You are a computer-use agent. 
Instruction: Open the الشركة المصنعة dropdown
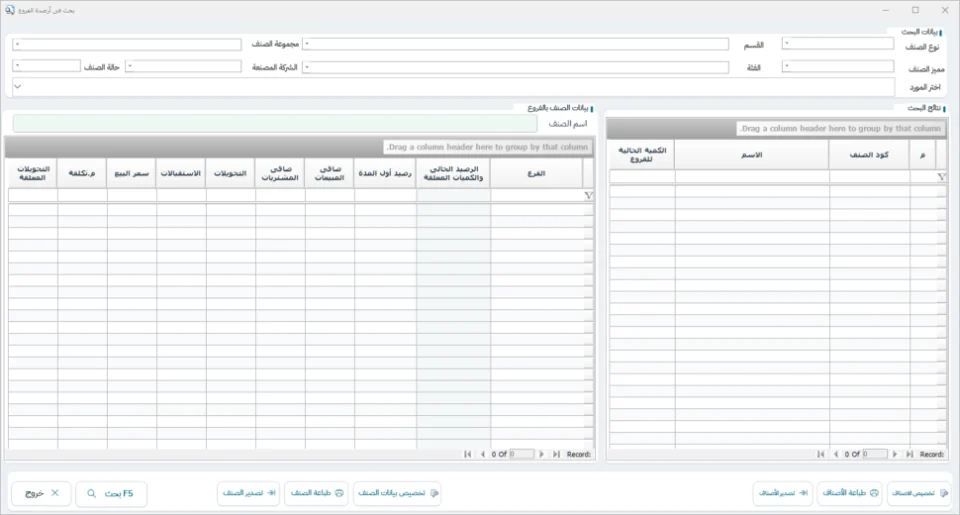(183, 66)
